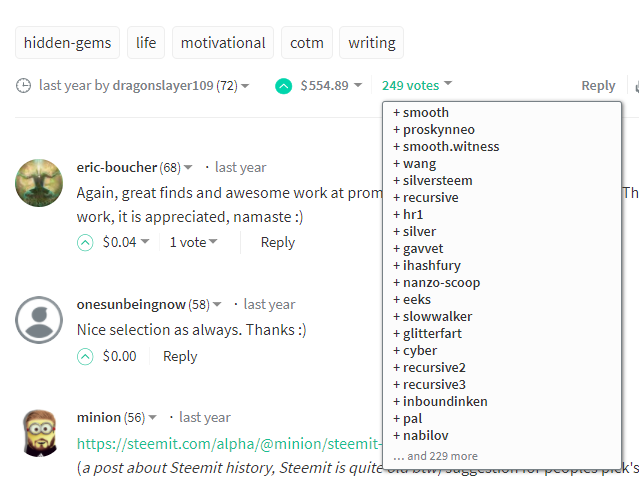Image resolution: width=639 pixels, height=480 pixels.
Task: Select voter glitterfart from list
Action: [432, 334]
